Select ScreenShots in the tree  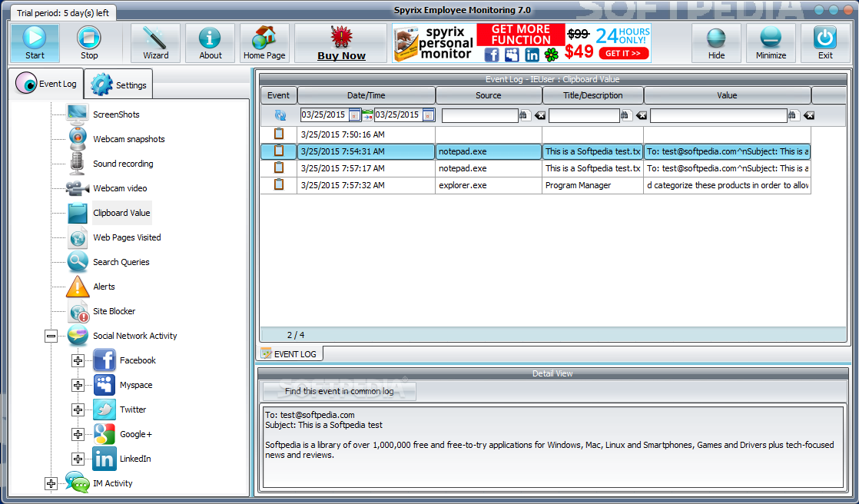point(116,114)
